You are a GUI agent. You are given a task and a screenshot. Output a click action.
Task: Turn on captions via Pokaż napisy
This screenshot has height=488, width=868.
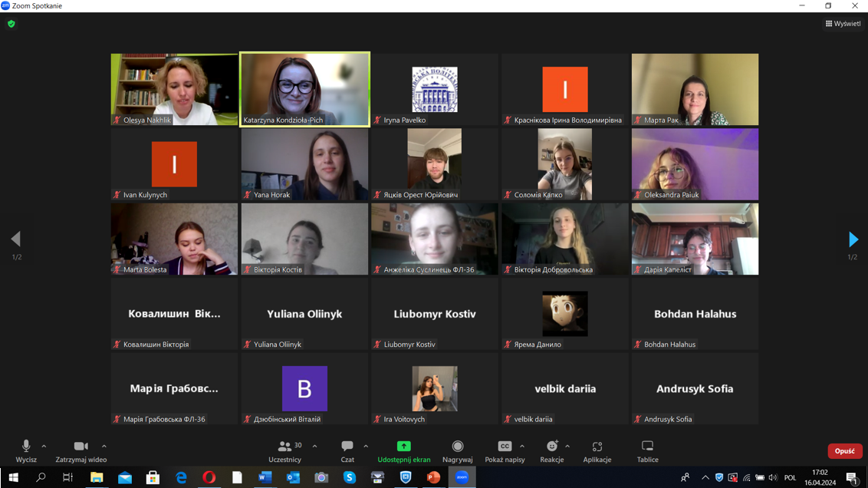(505, 451)
